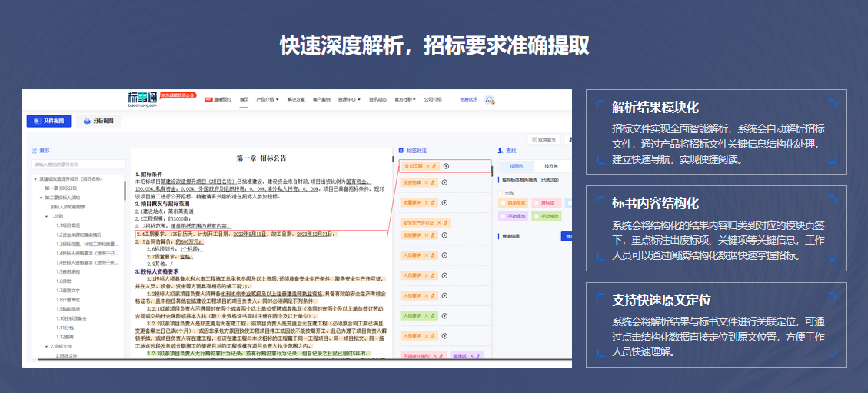Edit the 投资估算 tag with pencil icon

point(432,183)
